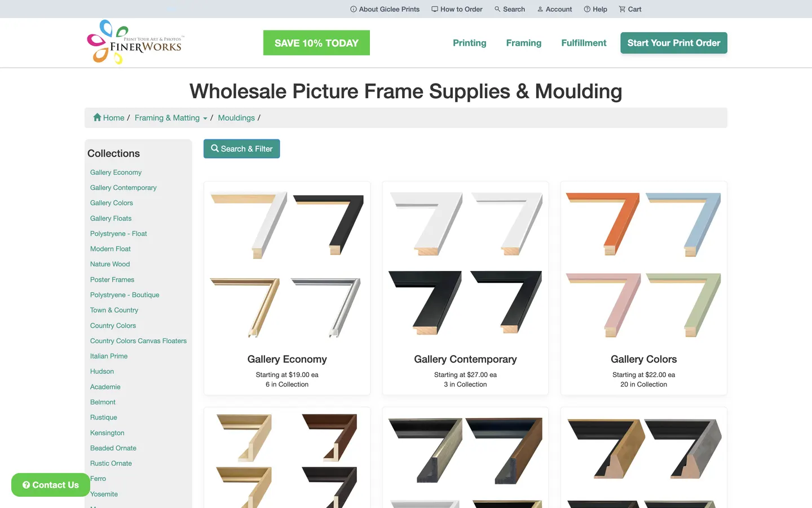Open Country Colors collection link

113,325
